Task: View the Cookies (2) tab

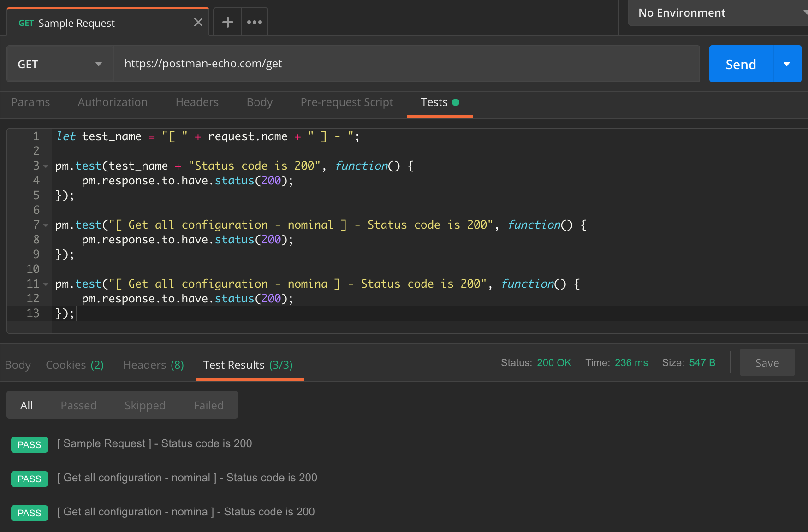Action: tap(74, 365)
